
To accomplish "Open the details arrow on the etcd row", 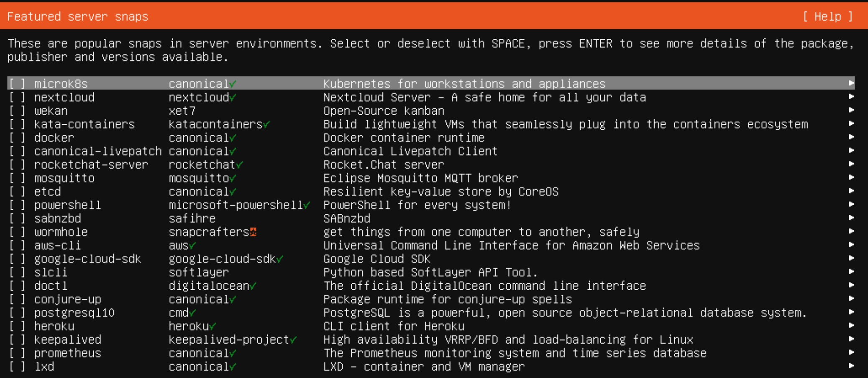I will click(851, 191).
